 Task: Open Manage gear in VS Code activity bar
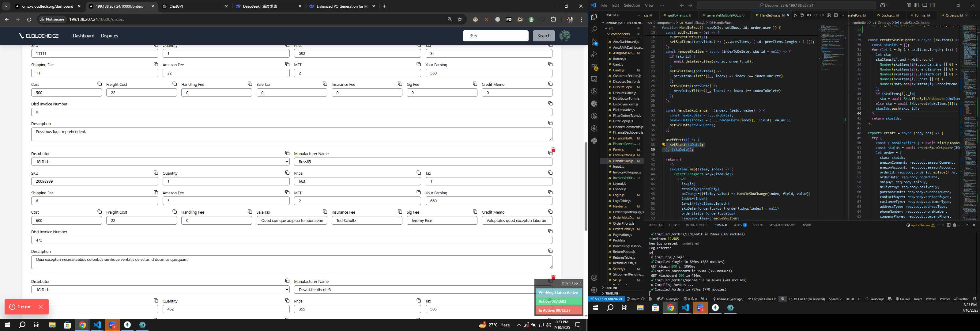click(594, 290)
